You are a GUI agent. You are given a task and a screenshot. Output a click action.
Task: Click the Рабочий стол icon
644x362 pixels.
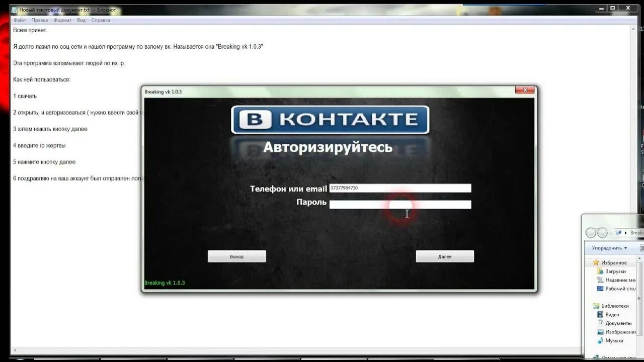click(600, 289)
